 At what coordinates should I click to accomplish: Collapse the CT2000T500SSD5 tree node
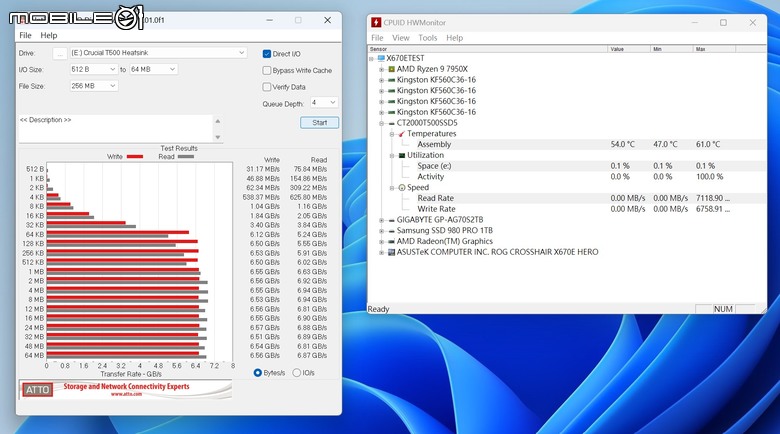[x=382, y=123]
